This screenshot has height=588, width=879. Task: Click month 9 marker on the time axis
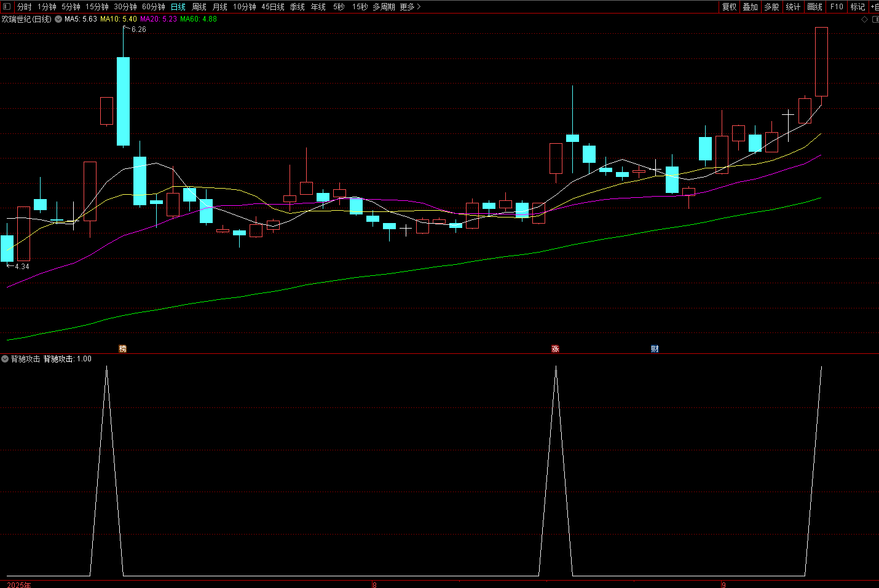pyautogui.click(x=723, y=584)
